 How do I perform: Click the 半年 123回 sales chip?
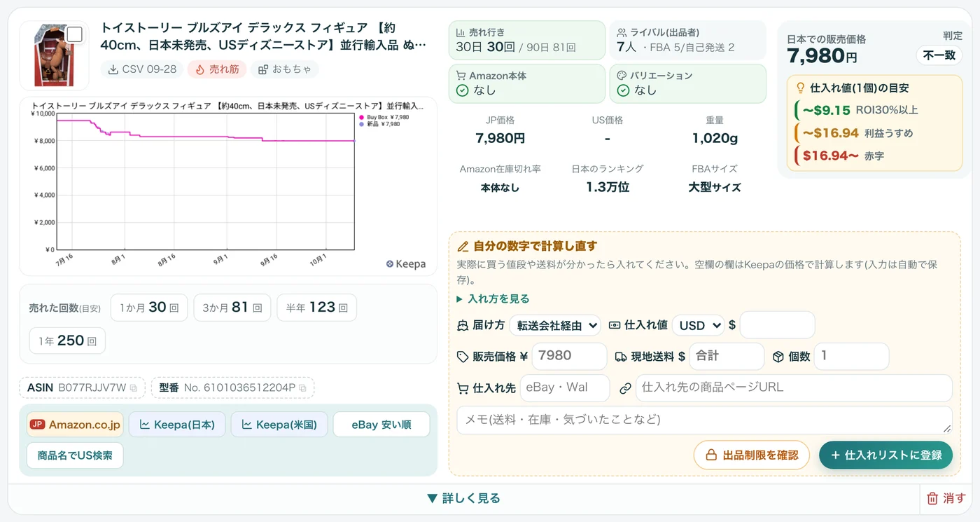coord(317,308)
